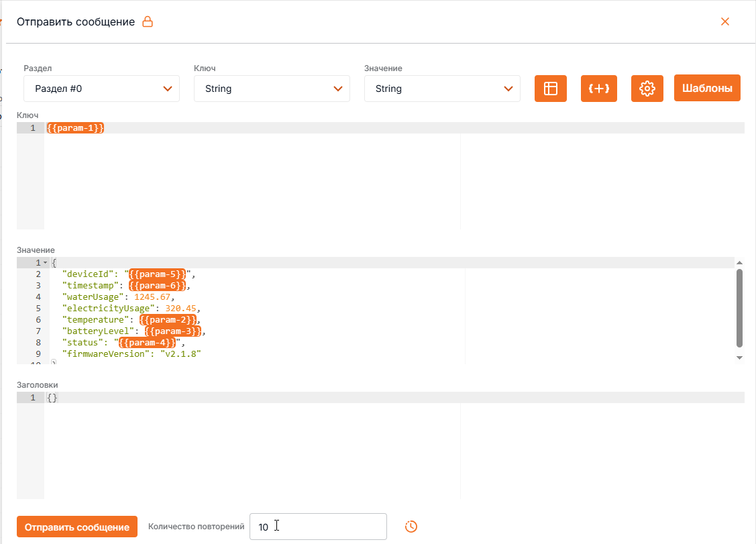
Task: Open settings via the gear icon
Action: pos(647,89)
